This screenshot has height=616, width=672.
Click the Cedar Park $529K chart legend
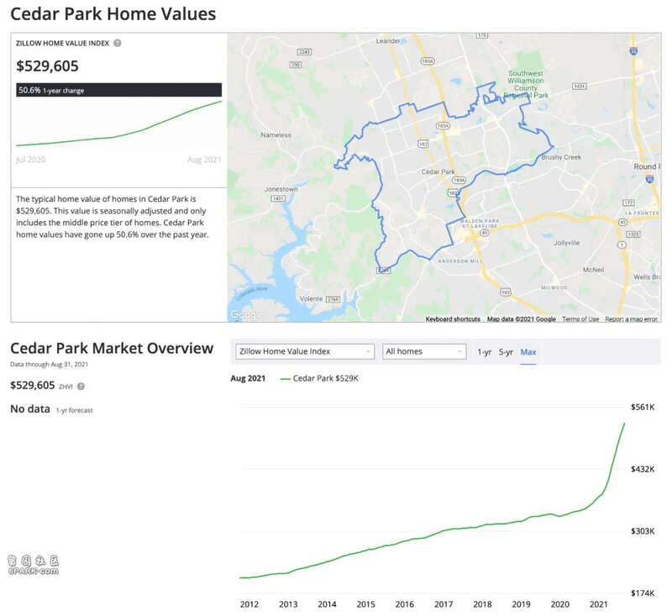tap(319, 378)
